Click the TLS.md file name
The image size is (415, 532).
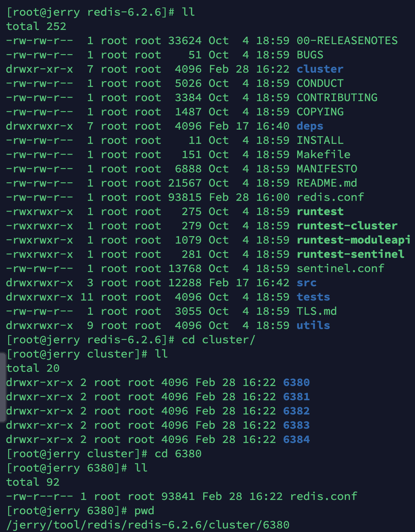tap(317, 311)
